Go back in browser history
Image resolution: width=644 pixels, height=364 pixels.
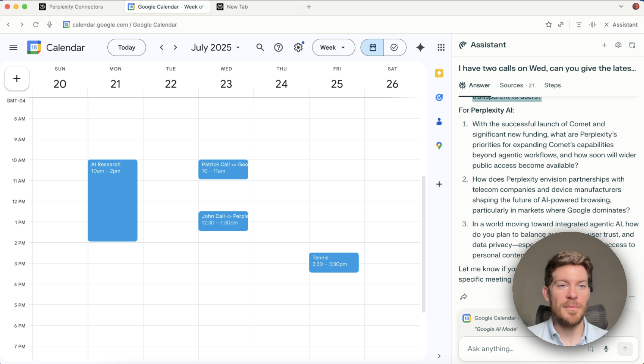(x=8, y=25)
